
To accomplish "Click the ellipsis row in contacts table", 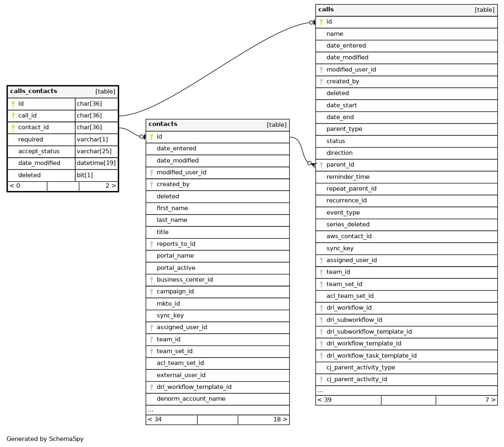I will 151,410.
